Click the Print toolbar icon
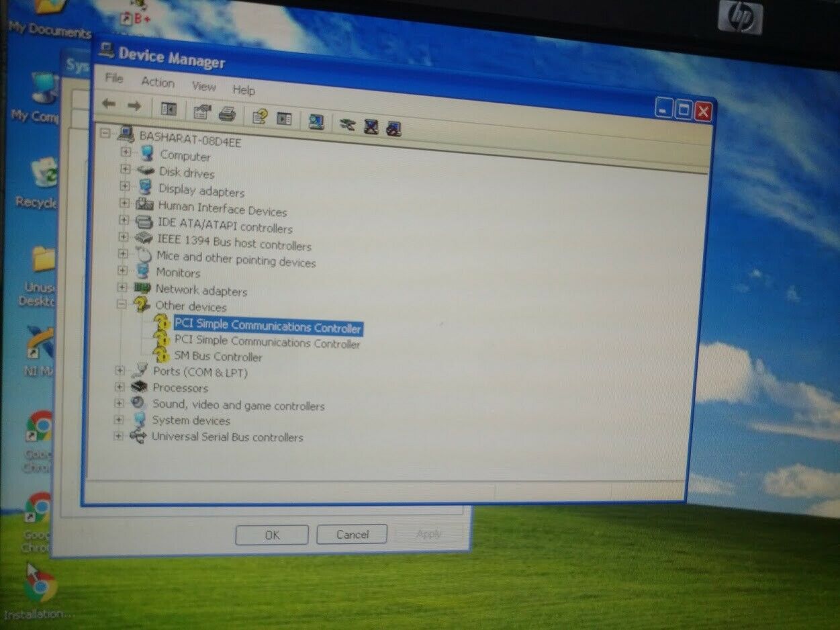This screenshot has width=840, height=630. click(x=227, y=114)
